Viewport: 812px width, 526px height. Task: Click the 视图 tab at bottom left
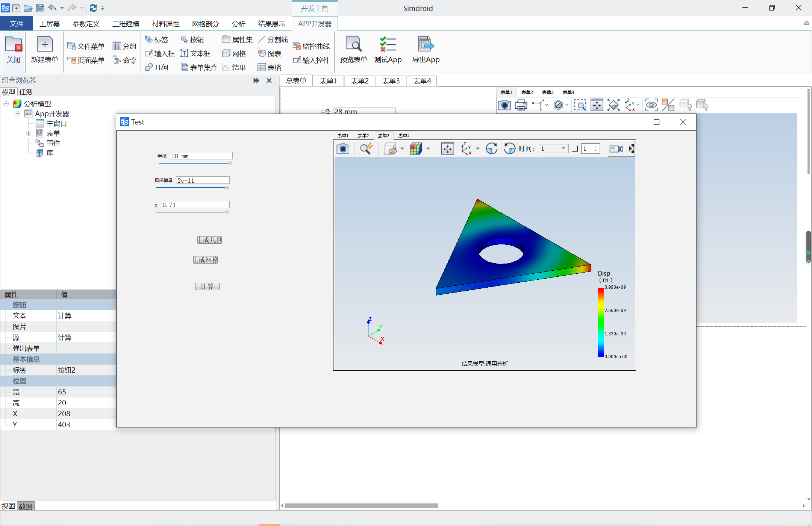coord(8,506)
